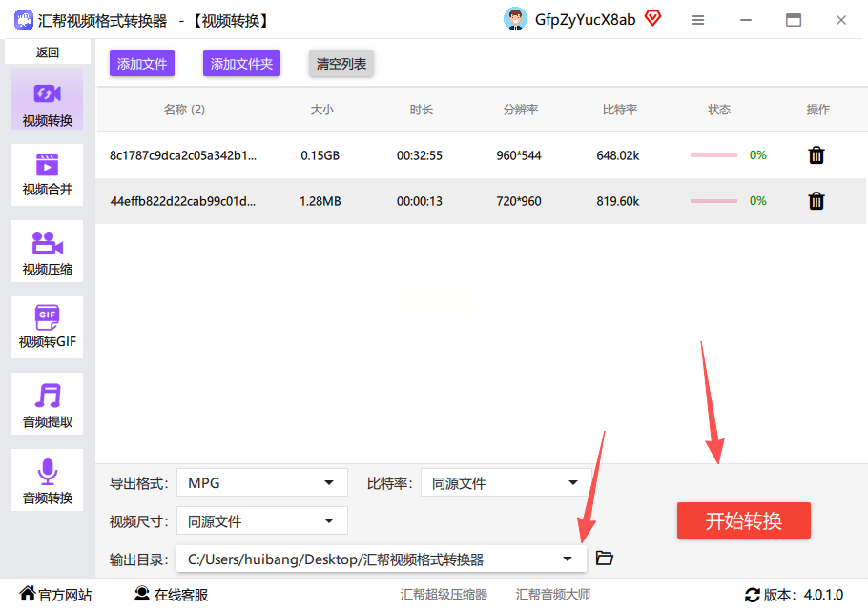Open the 视频合并 sidebar tool
868x610 pixels.
47,174
